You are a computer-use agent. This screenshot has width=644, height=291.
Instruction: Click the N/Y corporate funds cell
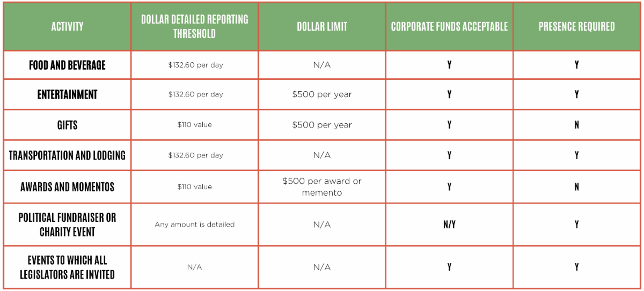point(449,225)
